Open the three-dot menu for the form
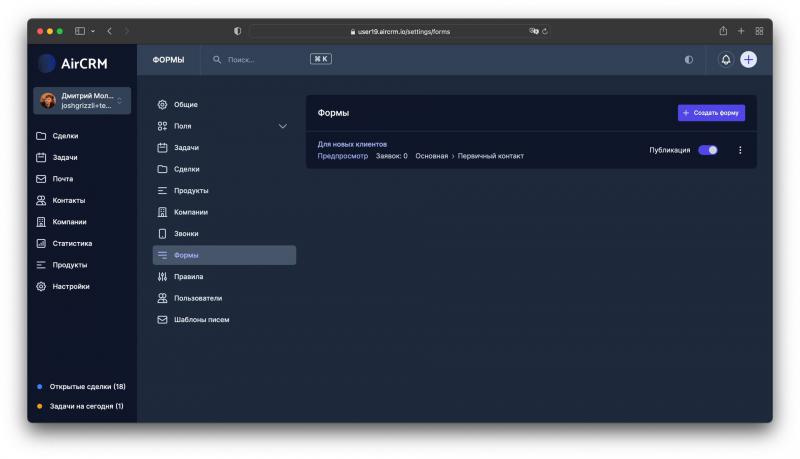The image size is (800, 459). [740, 150]
